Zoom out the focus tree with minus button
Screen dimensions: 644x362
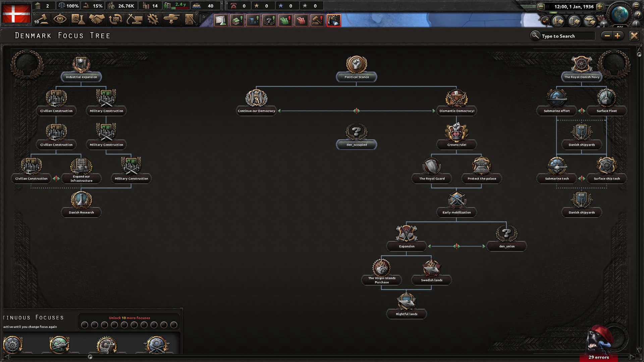607,36
